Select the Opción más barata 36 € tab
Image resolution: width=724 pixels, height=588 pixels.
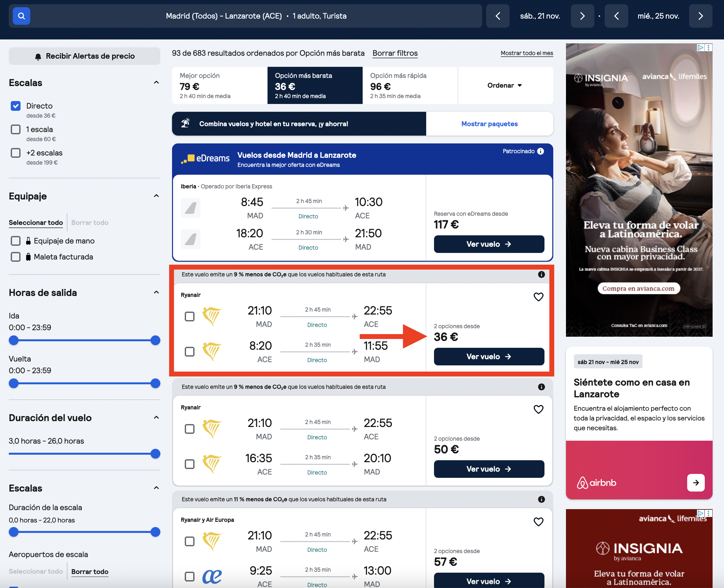point(315,85)
